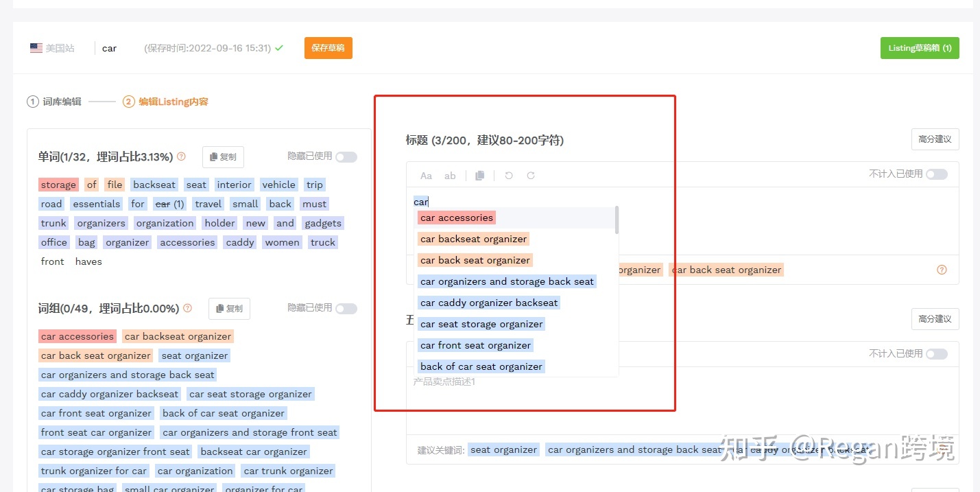Click the ab lowercase icon in title toolbar
980x492 pixels.
450,176
